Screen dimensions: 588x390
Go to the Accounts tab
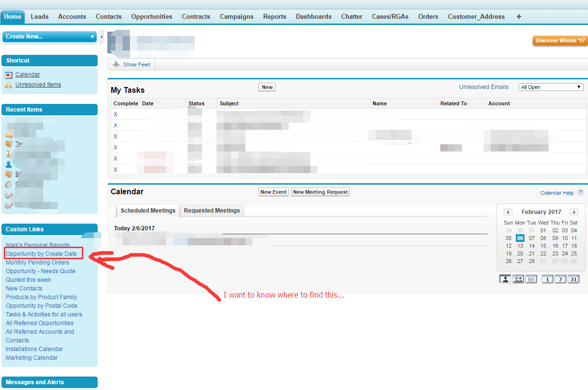(72, 16)
